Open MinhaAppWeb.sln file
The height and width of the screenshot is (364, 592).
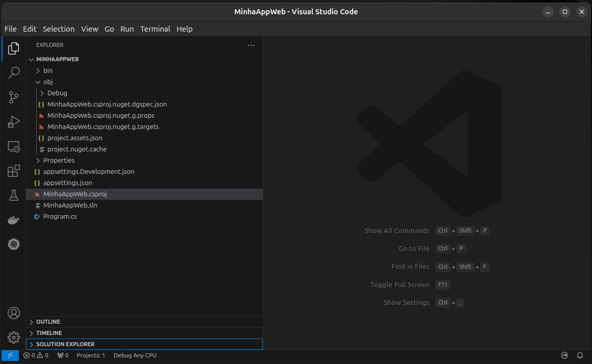[144, 205]
